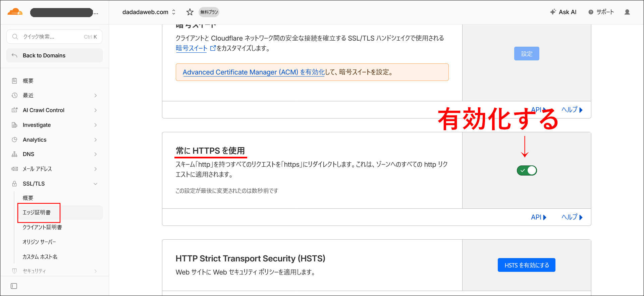
Task: Click the Cloudflare logo
Action: coord(15,12)
